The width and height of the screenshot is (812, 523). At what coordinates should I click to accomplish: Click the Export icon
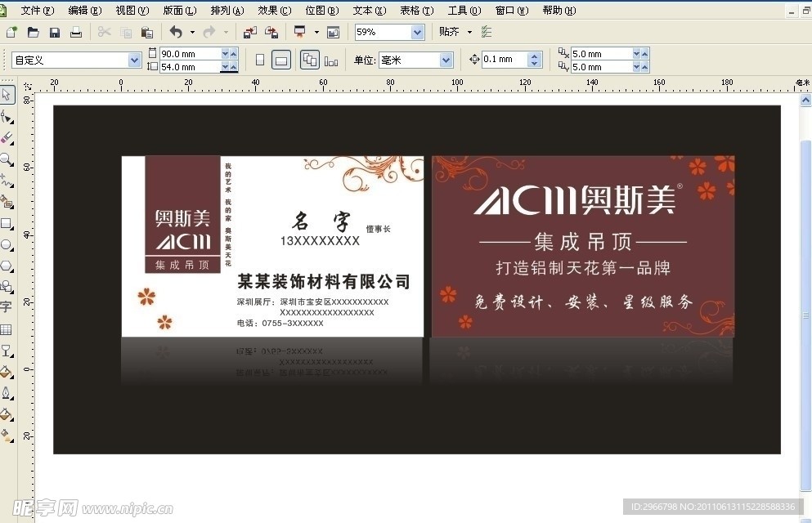pyautogui.click(x=271, y=32)
